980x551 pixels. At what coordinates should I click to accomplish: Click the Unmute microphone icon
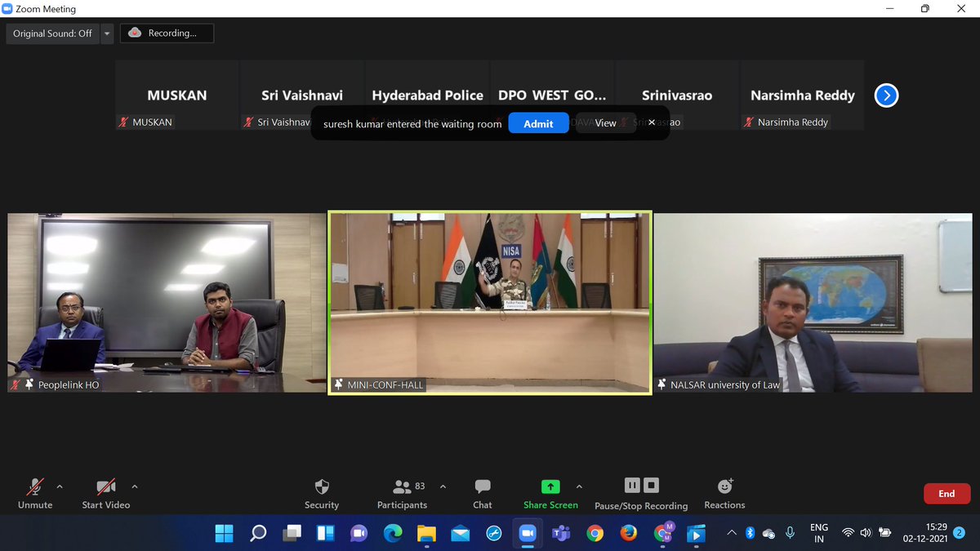click(35, 487)
